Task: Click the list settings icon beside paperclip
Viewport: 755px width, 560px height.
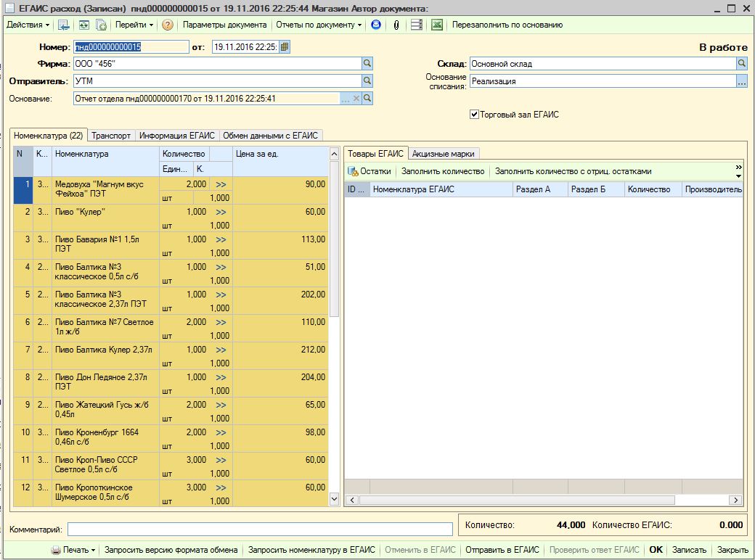Action: [x=417, y=25]
